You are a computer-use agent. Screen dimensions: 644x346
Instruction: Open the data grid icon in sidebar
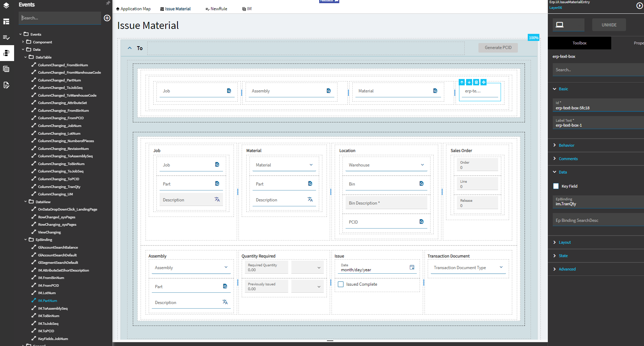[6, 69]
